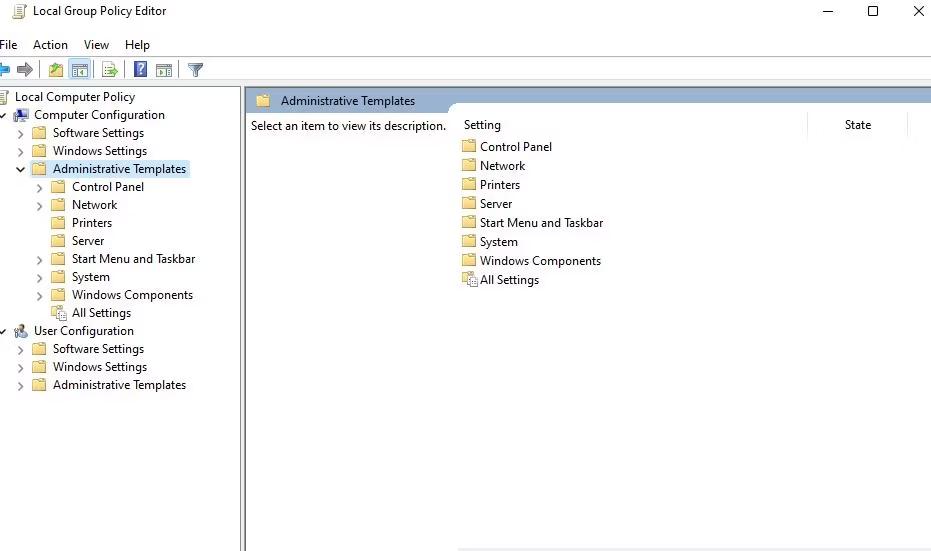Click the Forward arrow toolbar icon

(x=25, y=70)
